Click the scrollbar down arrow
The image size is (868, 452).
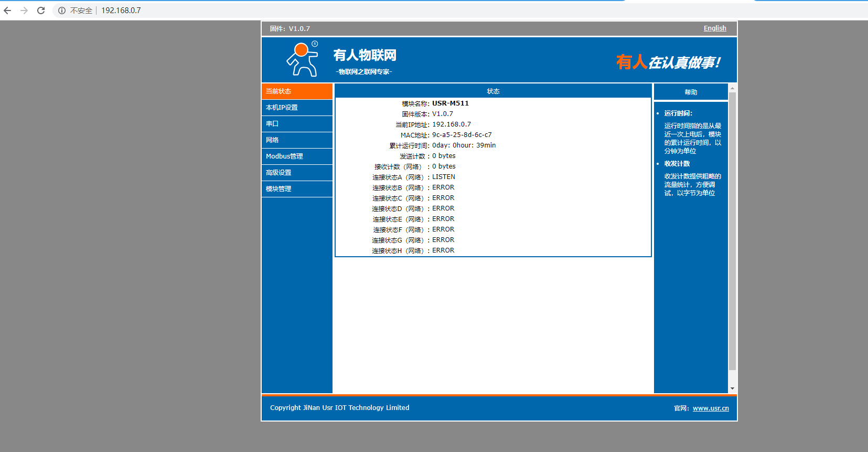732,388
